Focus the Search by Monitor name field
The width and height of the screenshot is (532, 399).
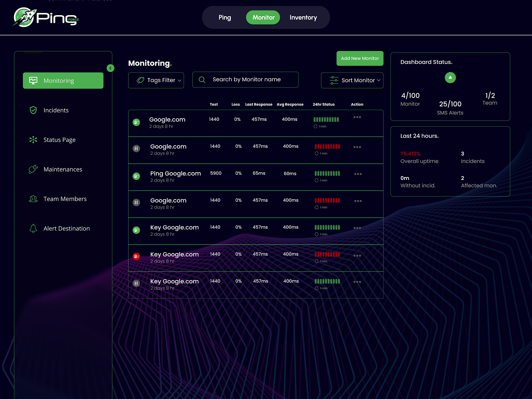(x=245, y=80)
